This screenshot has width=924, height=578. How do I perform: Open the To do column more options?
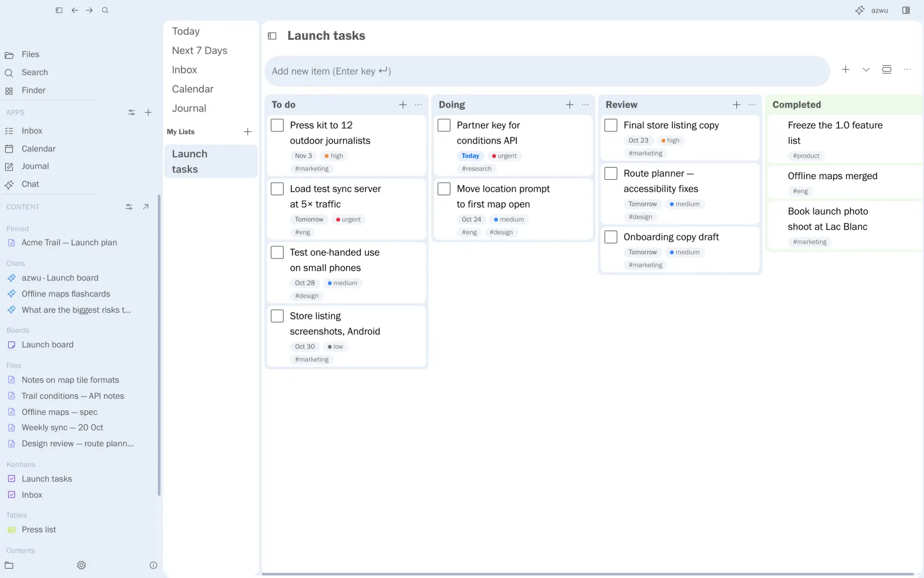point(419,105)
